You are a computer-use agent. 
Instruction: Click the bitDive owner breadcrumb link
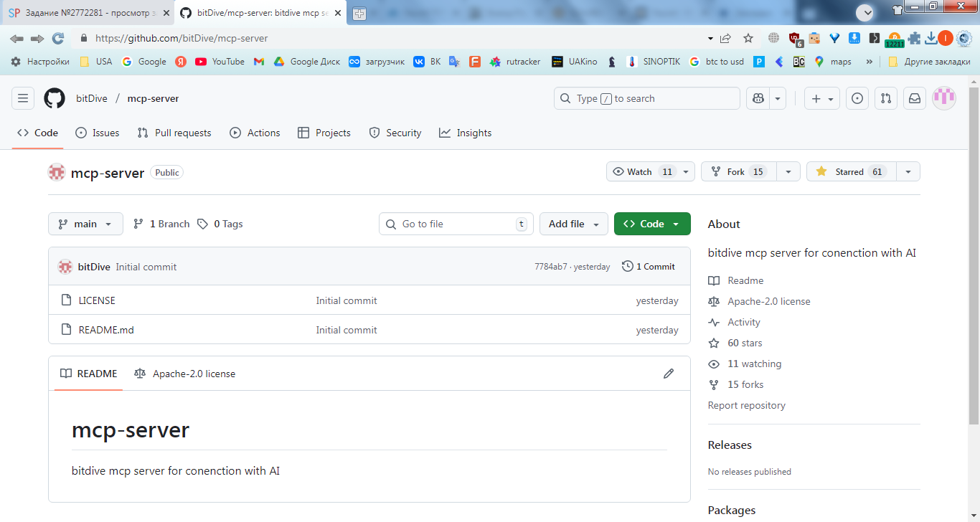pyautogui.click(x=92, y=98)
